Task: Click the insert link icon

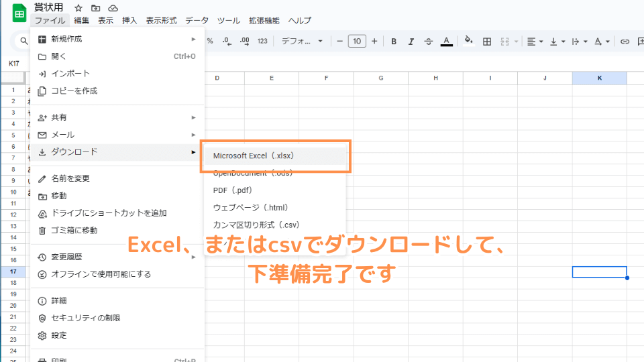Action: point(625,41)
